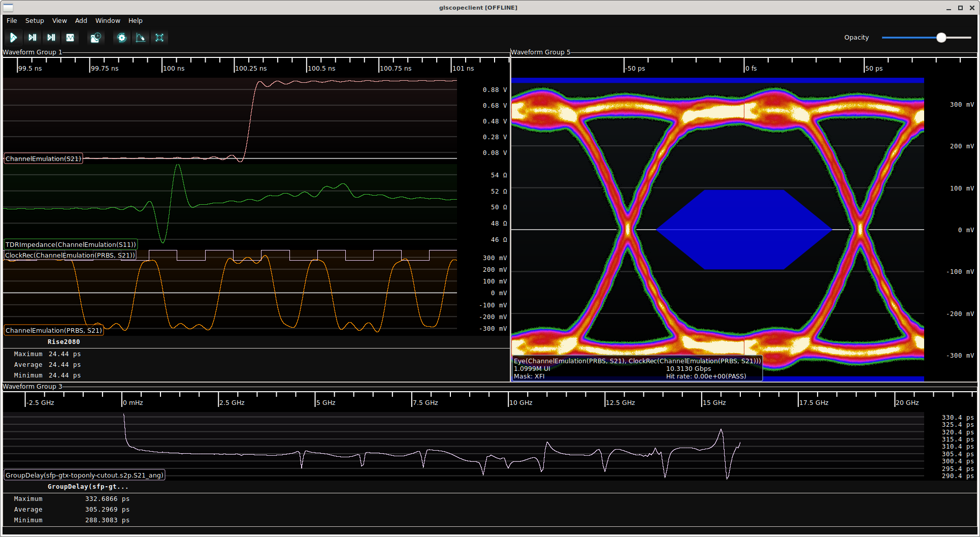Click the stop acquisition waveform icon

[70, 38]
